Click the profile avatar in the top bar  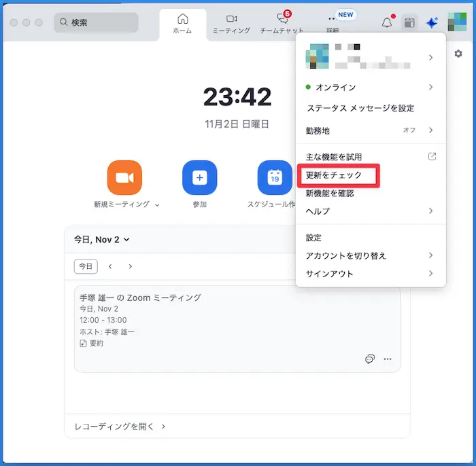tap(457, 22)
